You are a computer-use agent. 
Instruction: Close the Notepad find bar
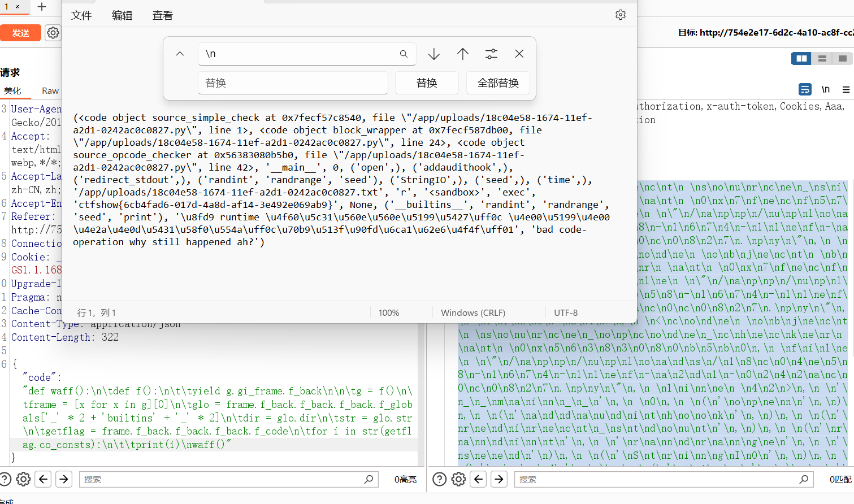point(519,54)
